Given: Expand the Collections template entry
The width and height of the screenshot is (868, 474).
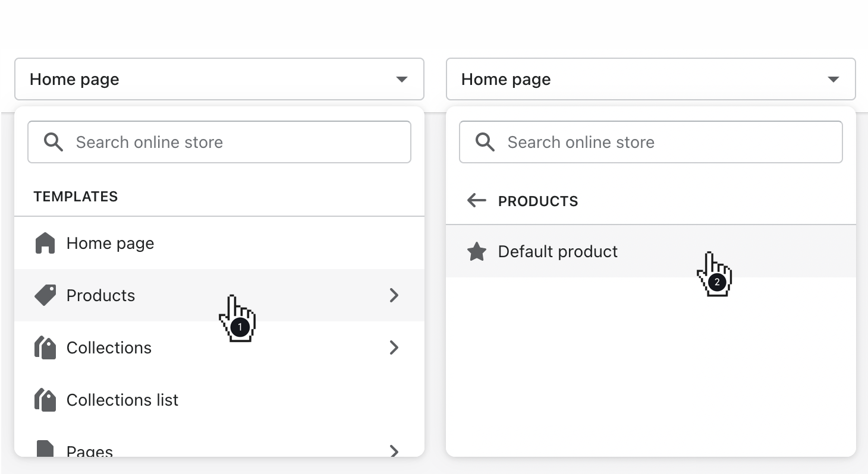Looking at the screenshot, I should point(394,347).
